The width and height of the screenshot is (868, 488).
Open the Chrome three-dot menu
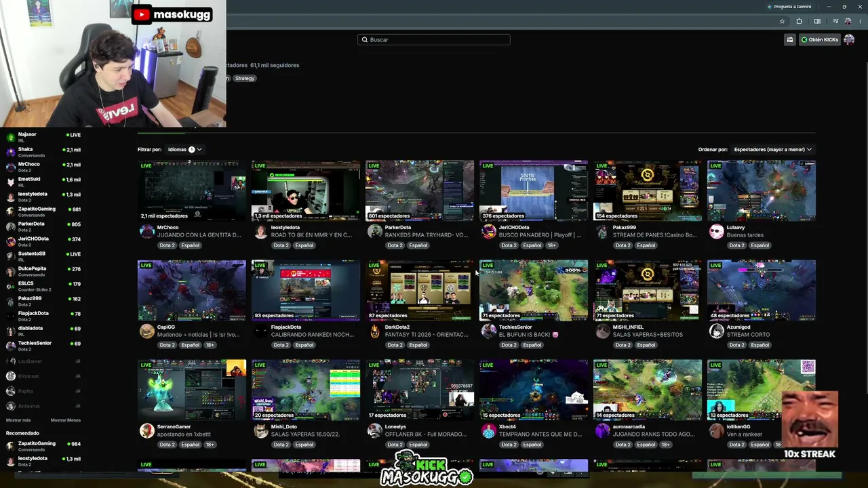pos(859,22)
